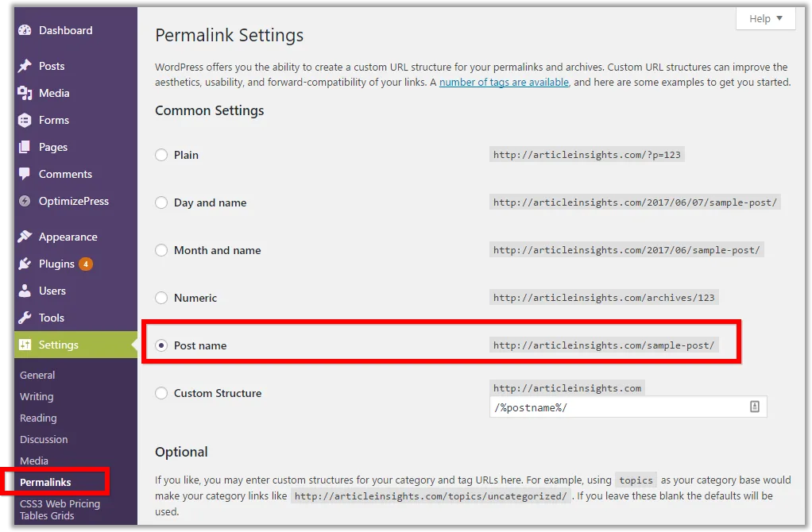Choose the Custom Structure radio button

pyautogui.click(x=161, y=393)
